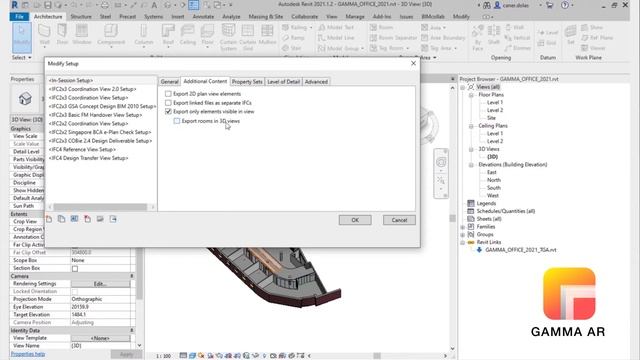Viewport: 640px width, 360px height.
Task: Click the delete setup icon
Action: (x=87, y=219)
